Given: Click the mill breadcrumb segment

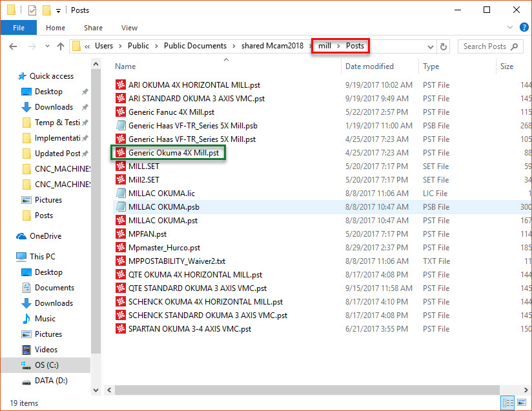Looking at the screenshot, I should point(324,46).
